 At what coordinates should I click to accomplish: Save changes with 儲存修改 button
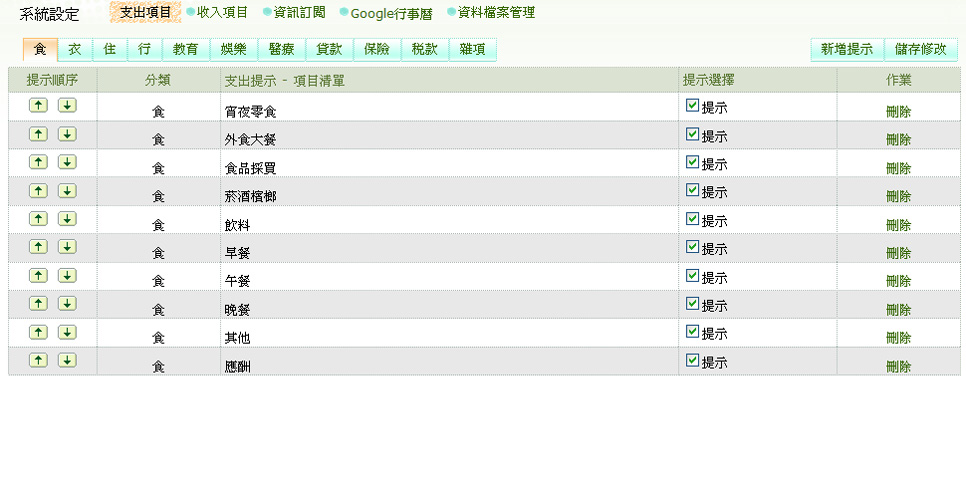921,49
